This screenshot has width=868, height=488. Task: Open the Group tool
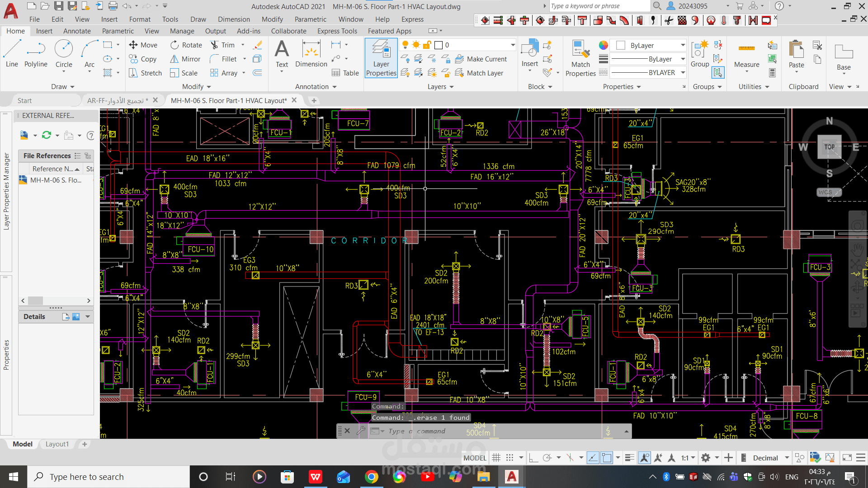click(700, 54)
